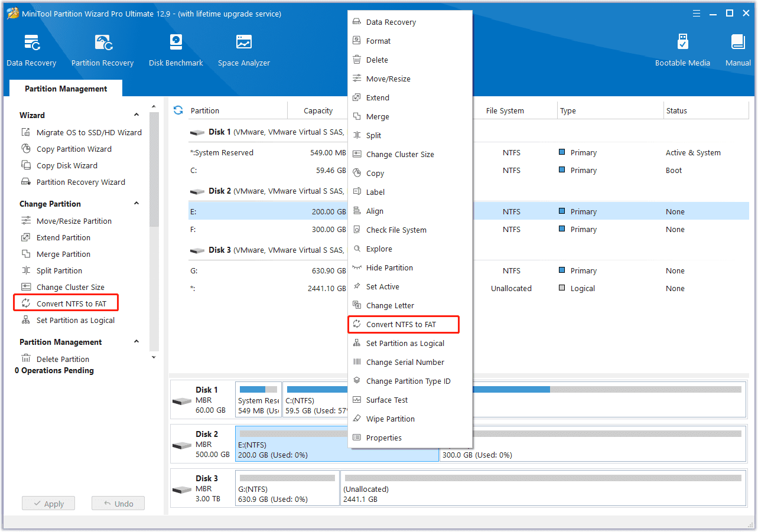Choose Set Partition as Logical in context menu

[409, 343]
